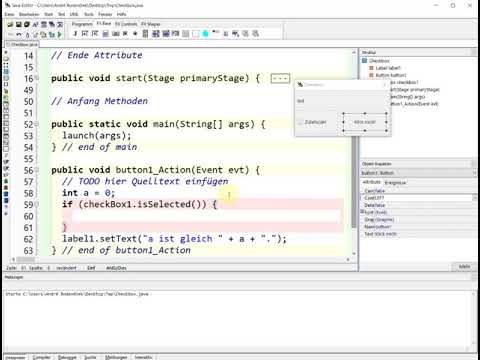Toggle the checkbox in the GUI preview form

pyautogui.click(x=300, y=122)
